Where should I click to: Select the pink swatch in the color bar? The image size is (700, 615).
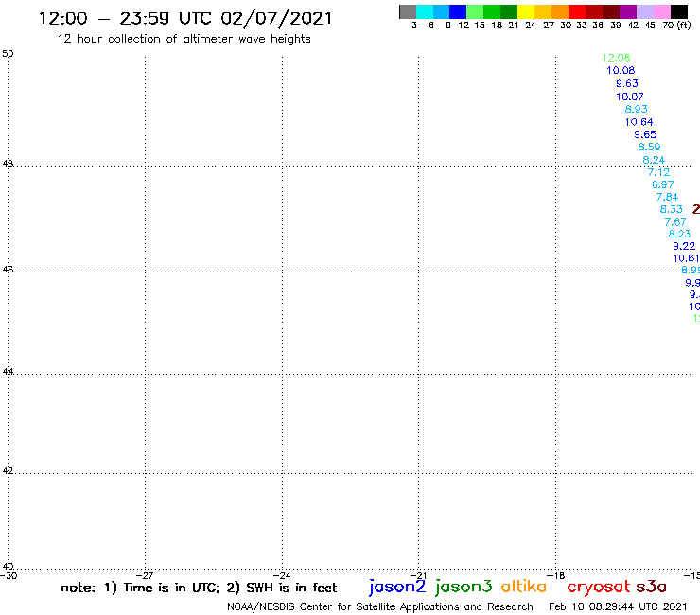point(662,11)
